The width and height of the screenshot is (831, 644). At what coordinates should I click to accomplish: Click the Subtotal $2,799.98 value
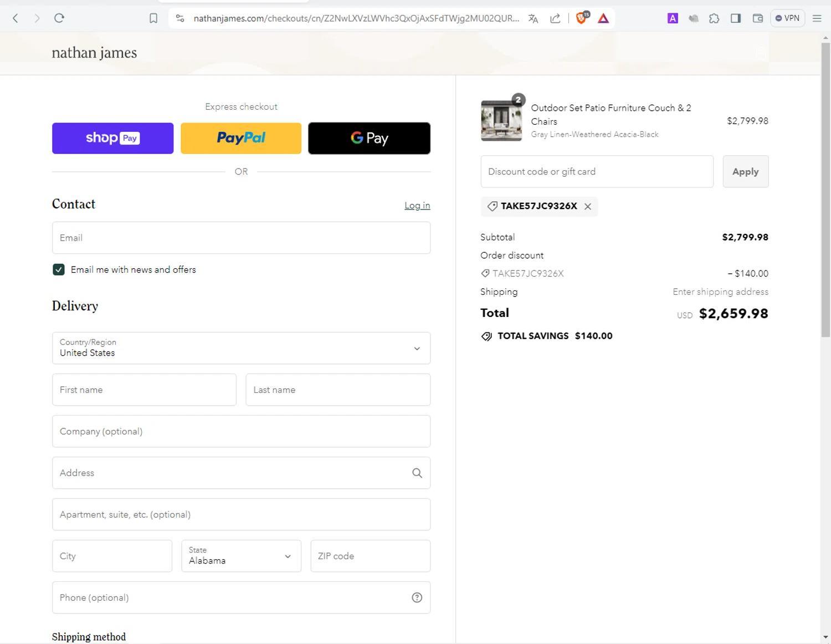(x=745, y=237)
